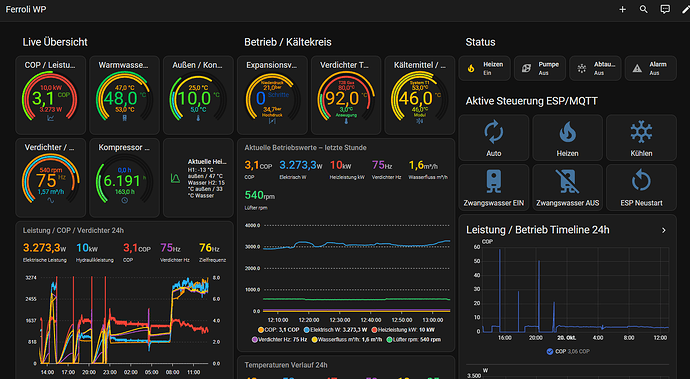The width and height of the screenshot is (690, 379).
Task: Open the Alarm Aus status chip
Action: [651, 68]
